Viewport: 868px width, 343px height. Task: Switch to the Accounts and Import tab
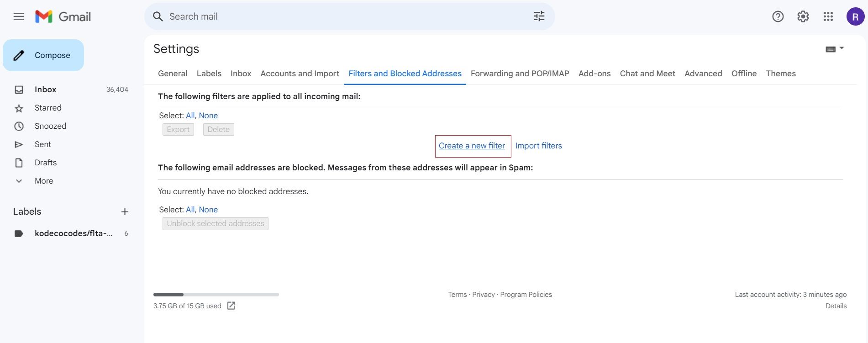coord(300,74)
